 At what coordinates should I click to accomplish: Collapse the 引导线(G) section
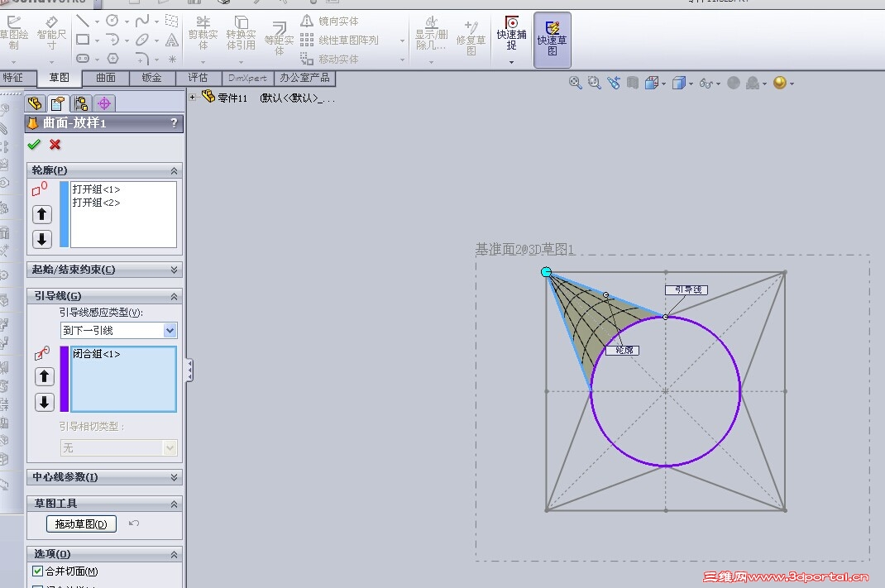coord(174,296)
